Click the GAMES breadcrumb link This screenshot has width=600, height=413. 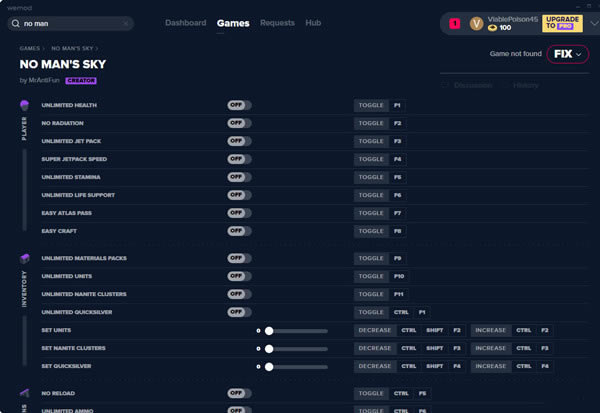(29, 48)
